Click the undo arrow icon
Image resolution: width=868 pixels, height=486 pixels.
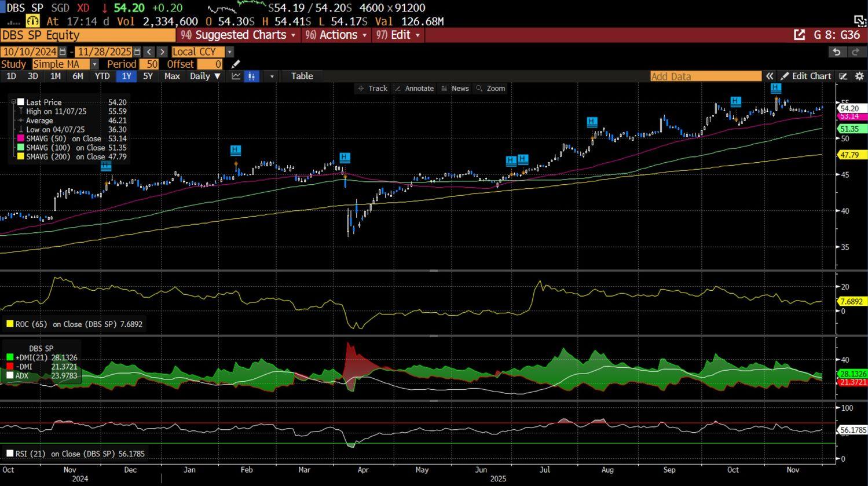(x=836, y=52)
